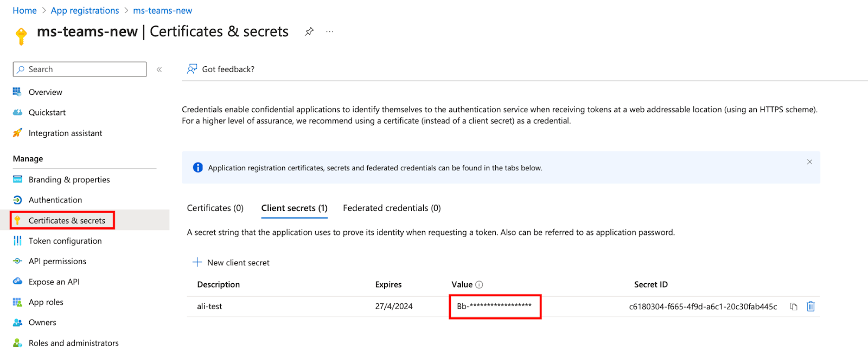Switch to the Certificates (0) tab
The image size is (868, 357).
215,208
